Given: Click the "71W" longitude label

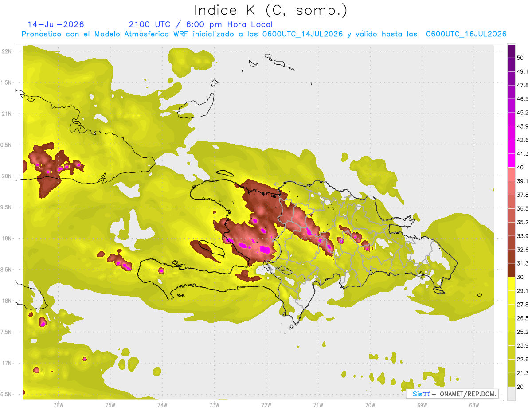Looking at the screenshot, I should coord(318,405).
